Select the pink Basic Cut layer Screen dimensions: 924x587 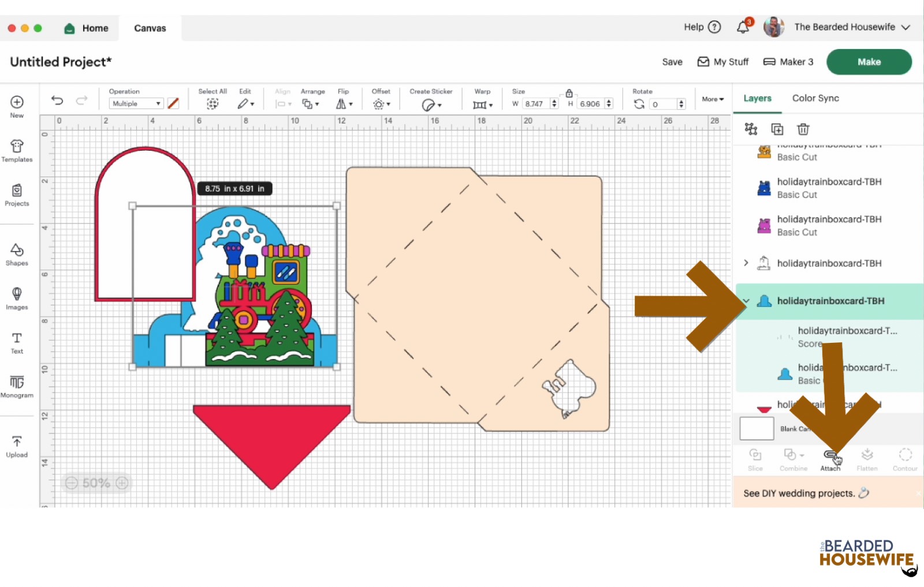[829, 226]
